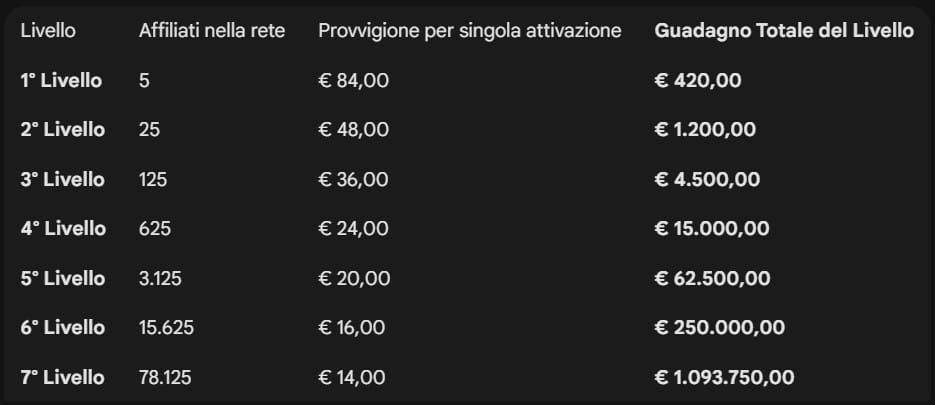This screenshot has width=935, height=405.
Task: Click the € 1.093.750,00 total cell
Action: click(724, 377)
